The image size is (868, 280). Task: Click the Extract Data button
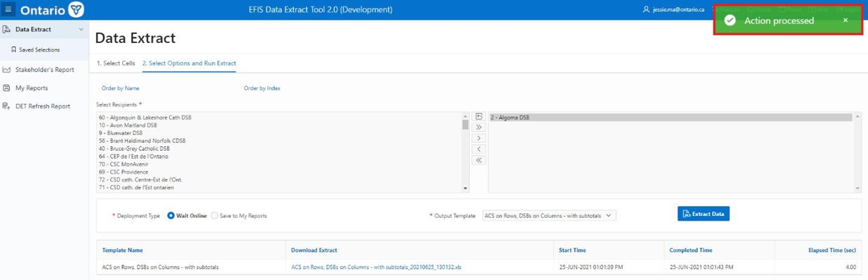coord(704,214)
